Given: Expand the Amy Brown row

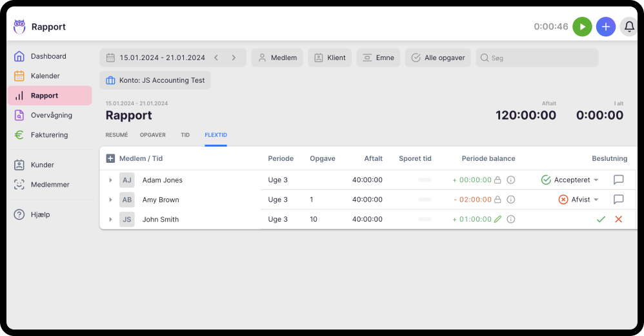Looking at the screenshot, I should [x=110, y=200].
